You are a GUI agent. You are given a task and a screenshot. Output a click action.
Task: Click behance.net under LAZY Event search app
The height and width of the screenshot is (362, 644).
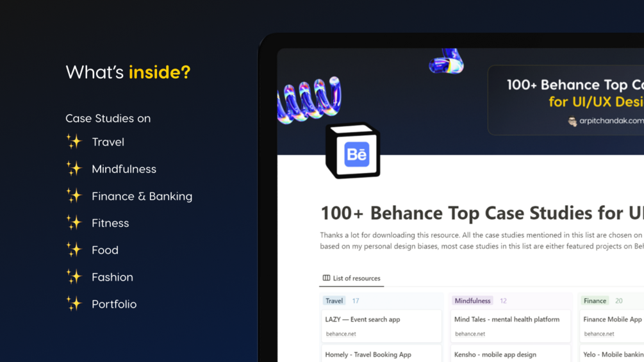click(x=341, y=334)
